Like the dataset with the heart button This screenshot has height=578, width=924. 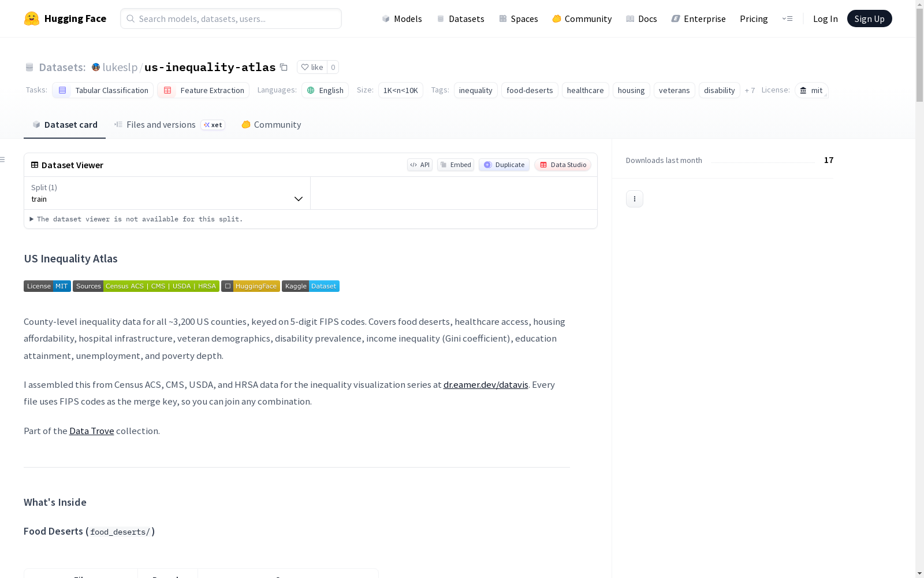pyautogui.click(x=312, y=67)
